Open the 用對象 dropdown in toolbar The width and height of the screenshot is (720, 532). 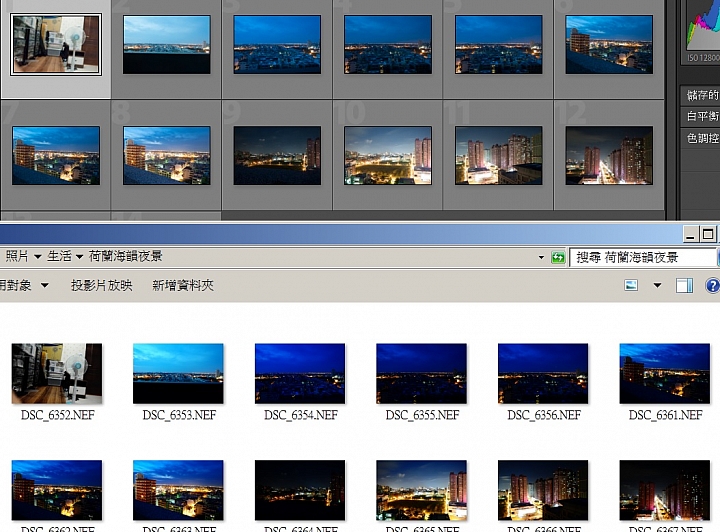coord(24,286)
